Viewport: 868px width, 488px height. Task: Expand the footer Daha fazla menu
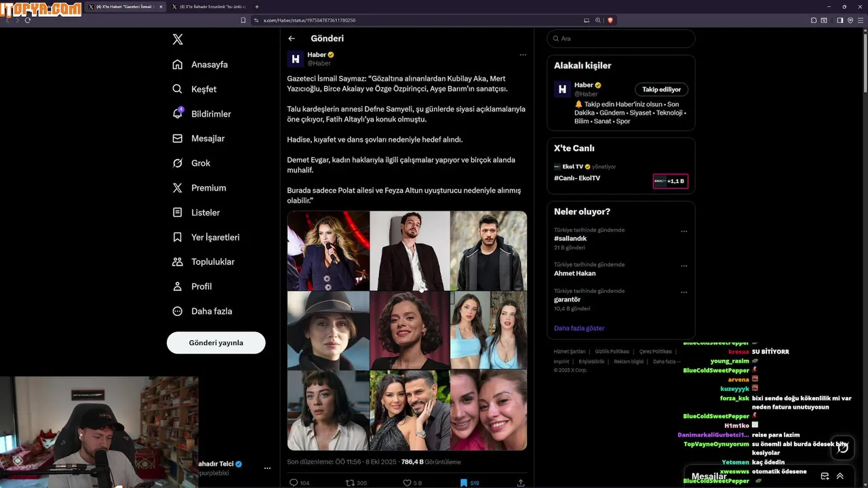[x=667, y=362]
